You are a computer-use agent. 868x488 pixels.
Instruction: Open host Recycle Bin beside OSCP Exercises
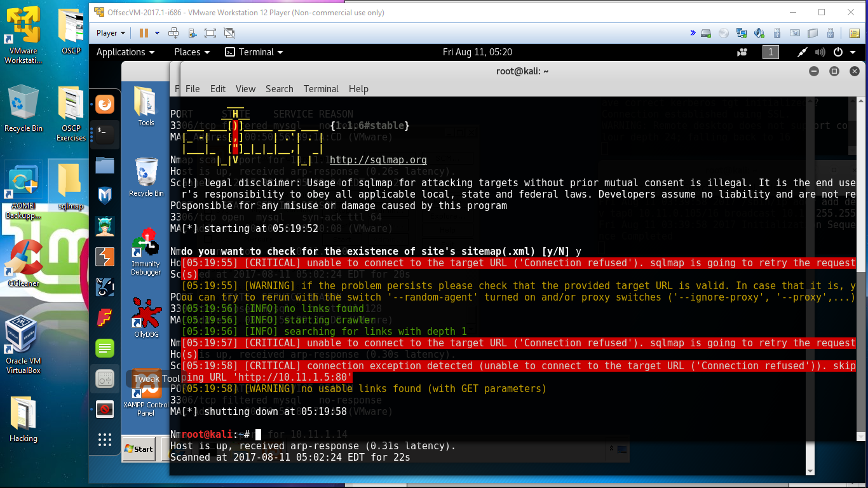pyautogui.click(x=23, y=109)
